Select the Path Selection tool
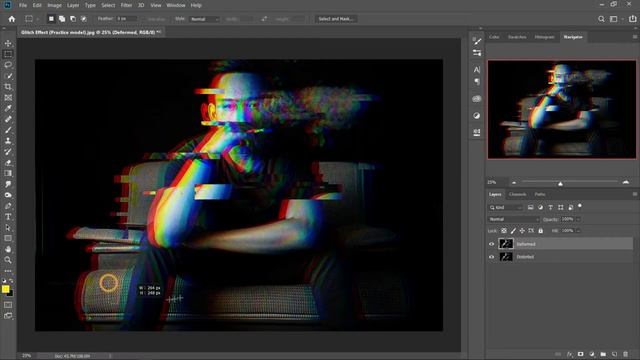The height and width of the screenshot is (360, 640). (x=8, y=228)
